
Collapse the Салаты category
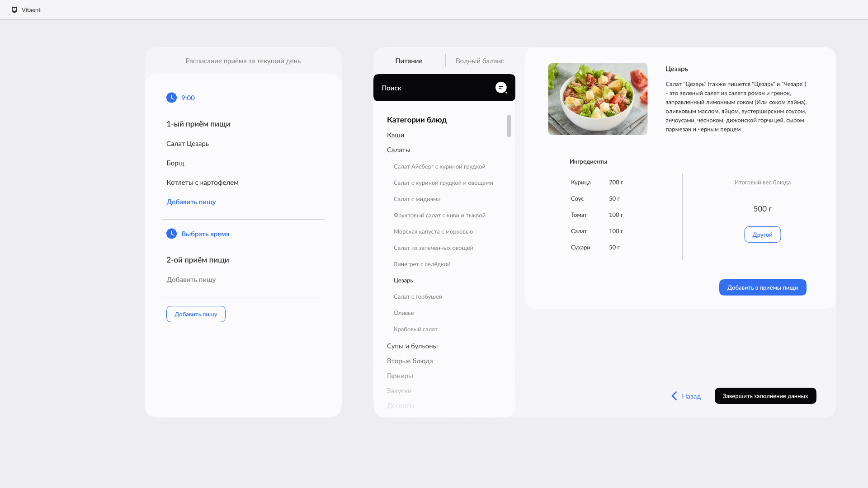tap(399, 150)
